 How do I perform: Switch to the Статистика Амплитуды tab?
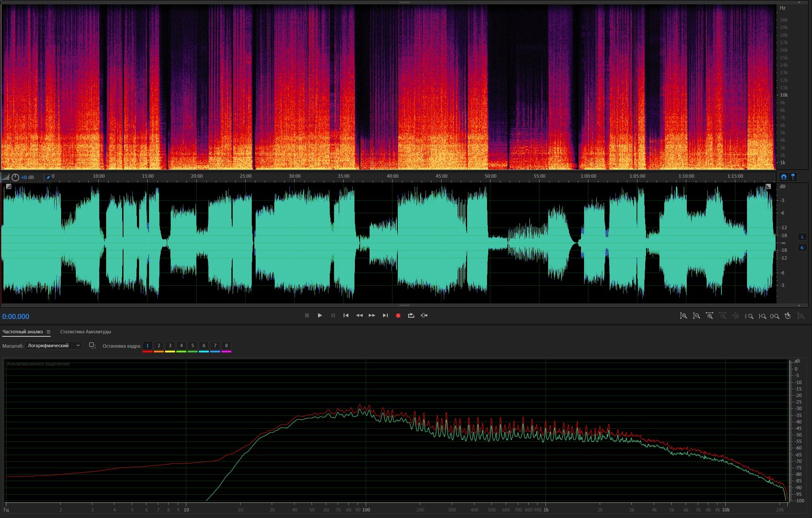coord(85,332)
